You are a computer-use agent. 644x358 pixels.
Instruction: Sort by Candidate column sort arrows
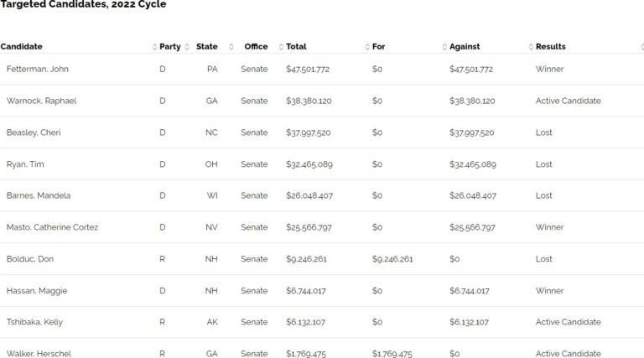154,47
